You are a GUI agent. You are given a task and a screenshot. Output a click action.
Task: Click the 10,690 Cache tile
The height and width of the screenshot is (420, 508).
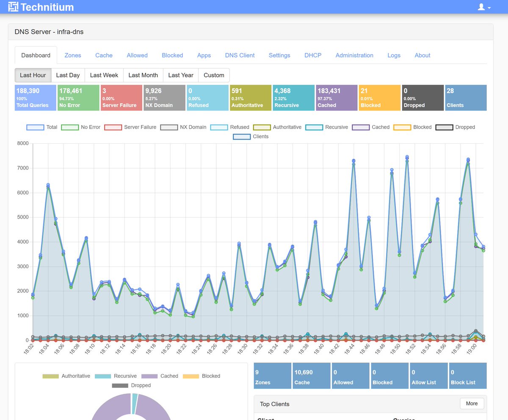[312, 376]
